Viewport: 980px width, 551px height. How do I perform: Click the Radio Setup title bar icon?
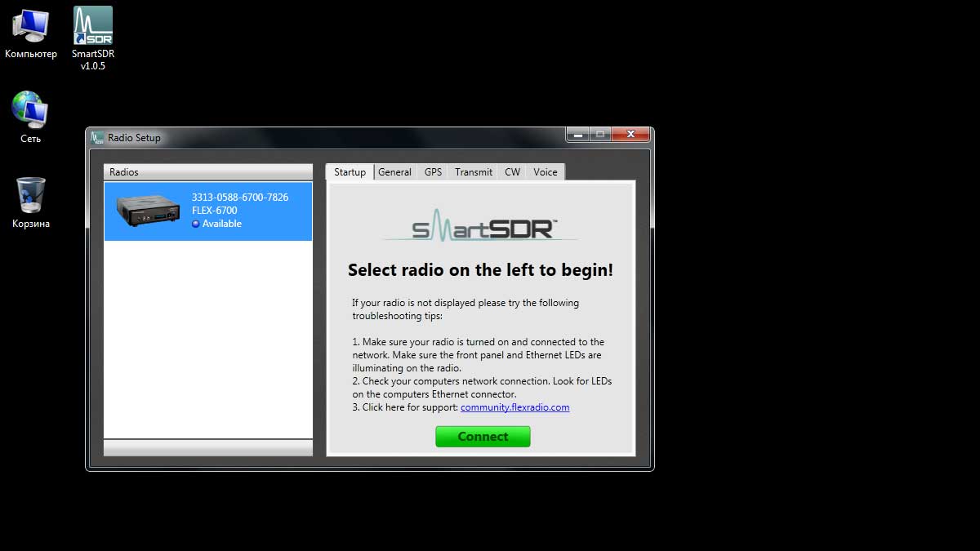98,138
